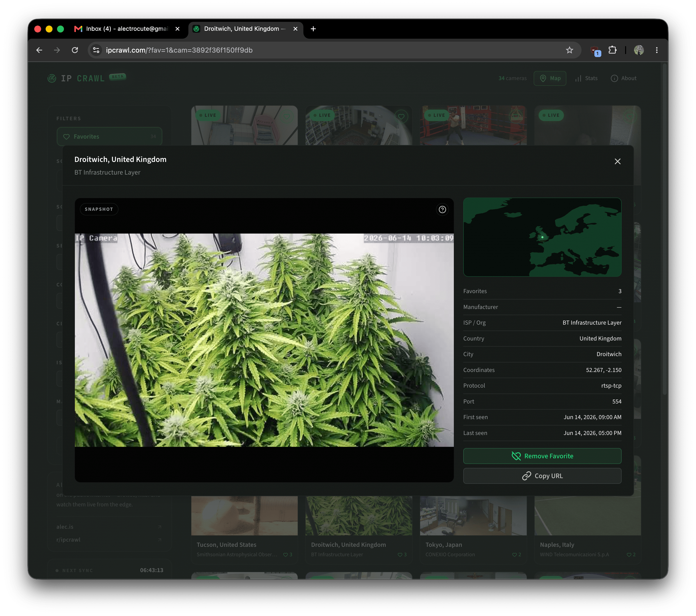This screenshot has width=696, height=616.
Task: Close the Gmail Inbox tab
Action: click(x=177, y=29)
